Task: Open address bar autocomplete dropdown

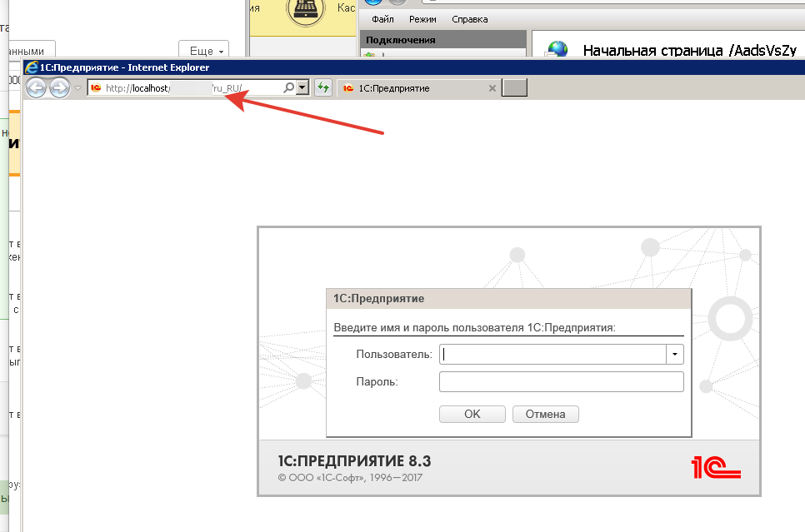Action: pyautogui.click(x=302, y=87)
